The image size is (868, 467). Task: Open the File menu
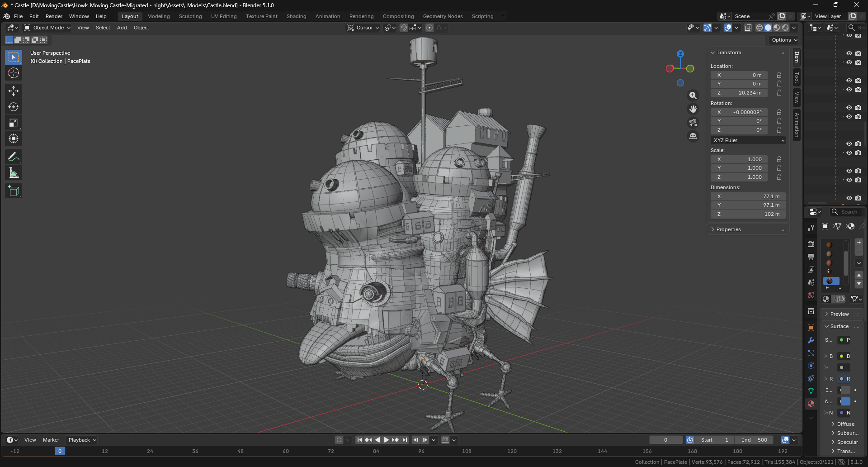pos(18,16)
